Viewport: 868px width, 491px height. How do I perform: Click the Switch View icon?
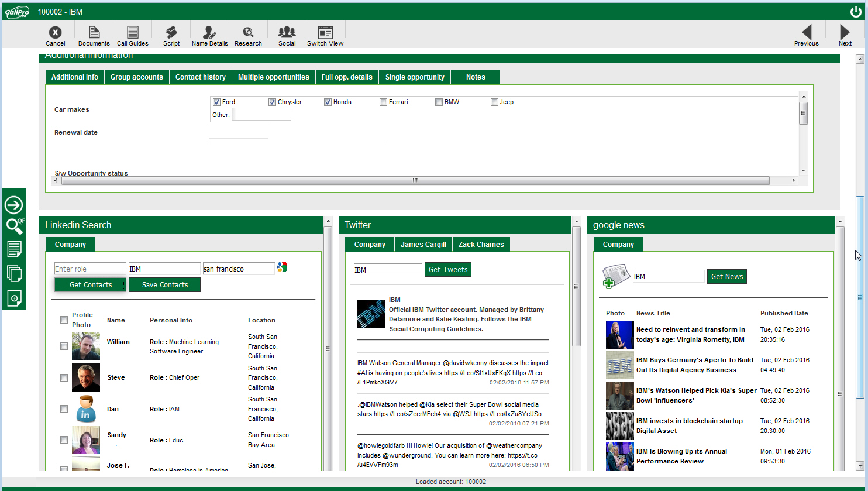[325, 36]
